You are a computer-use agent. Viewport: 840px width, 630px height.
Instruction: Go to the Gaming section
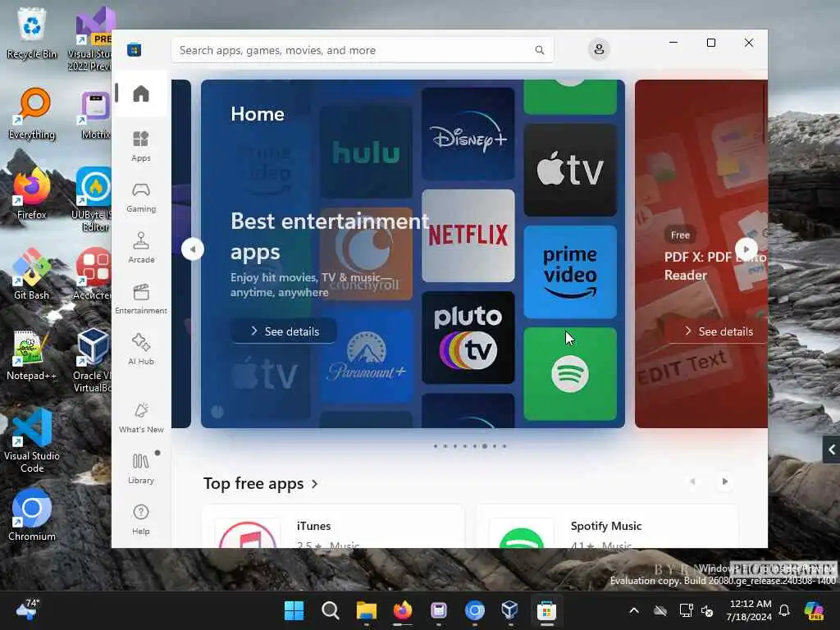[x=141, y=197]
